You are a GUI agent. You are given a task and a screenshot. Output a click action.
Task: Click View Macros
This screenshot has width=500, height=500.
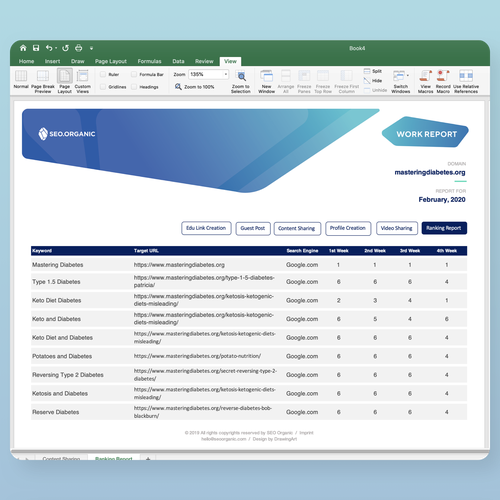pos(425,81)
